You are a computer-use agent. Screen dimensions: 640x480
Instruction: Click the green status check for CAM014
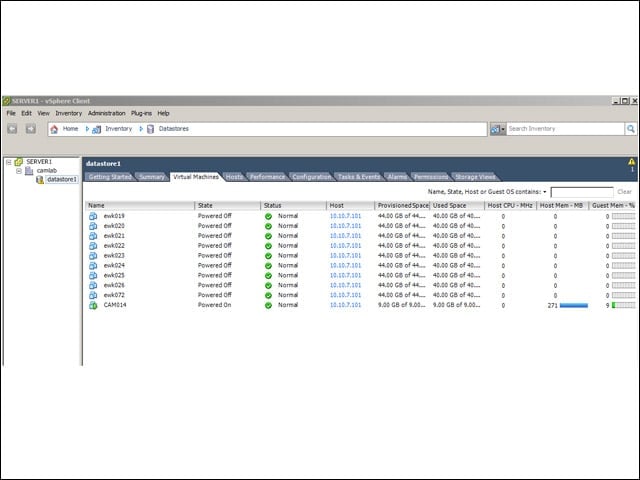point(268,305)
